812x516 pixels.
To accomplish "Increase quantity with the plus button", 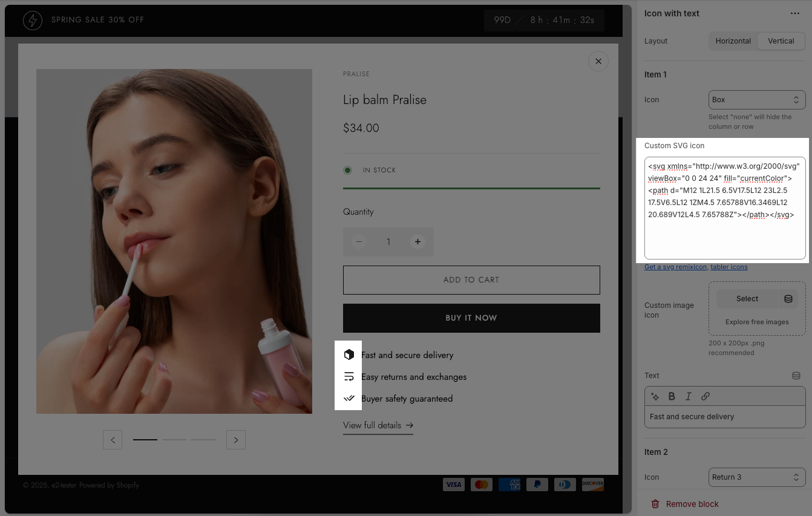I will point(417,242).
